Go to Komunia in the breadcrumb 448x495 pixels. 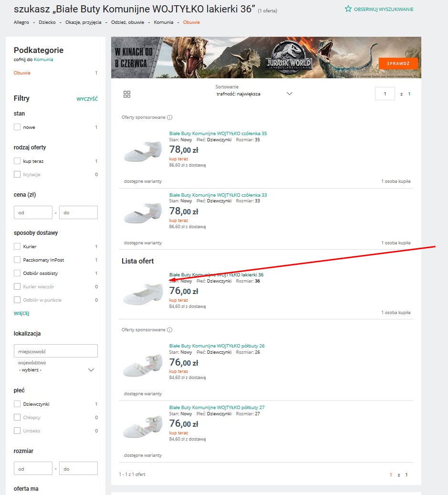click(x=163, y=22)
